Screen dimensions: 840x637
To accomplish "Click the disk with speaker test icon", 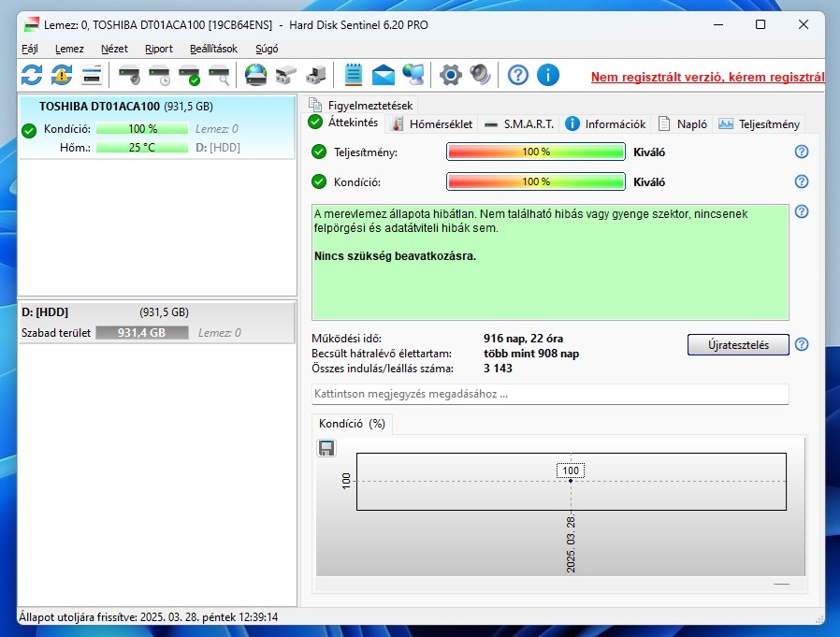I will [129, 75].
